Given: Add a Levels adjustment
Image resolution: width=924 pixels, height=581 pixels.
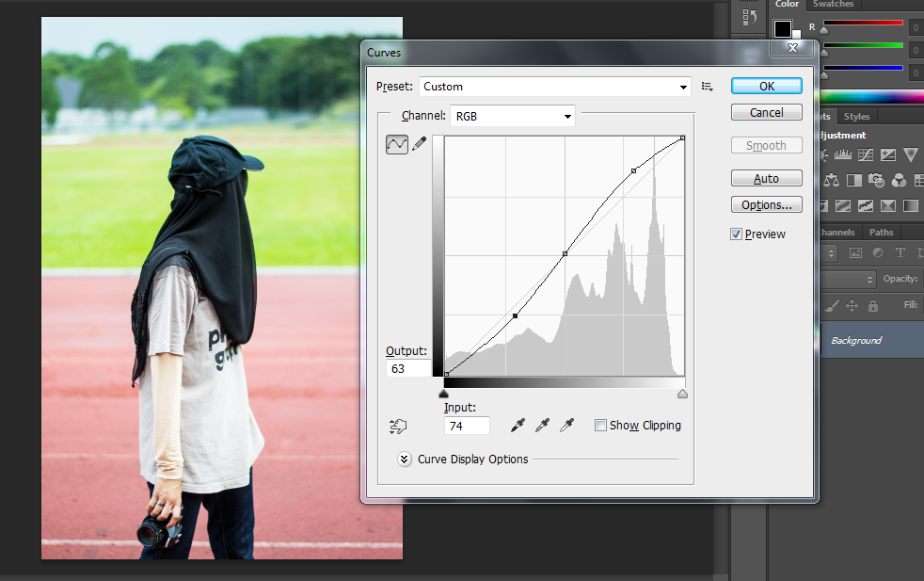Looking at the screenshot, I should coord(843,154).
